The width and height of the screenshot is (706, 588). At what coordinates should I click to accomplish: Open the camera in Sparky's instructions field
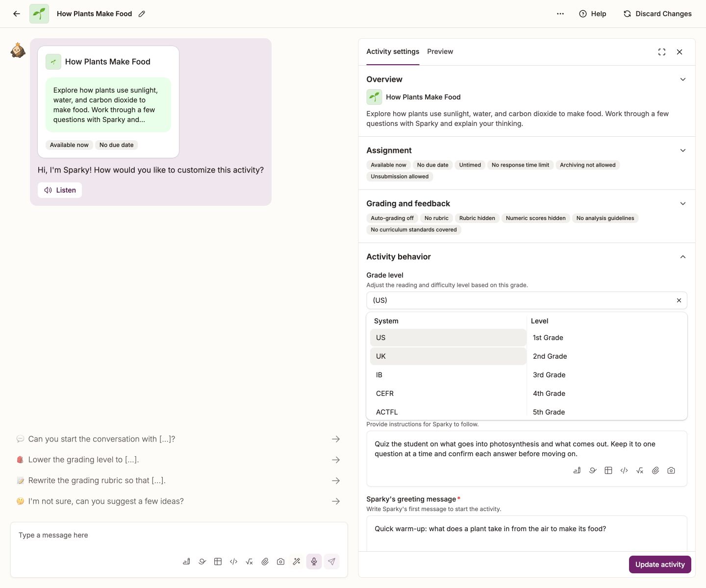click(x=671, y=470)
